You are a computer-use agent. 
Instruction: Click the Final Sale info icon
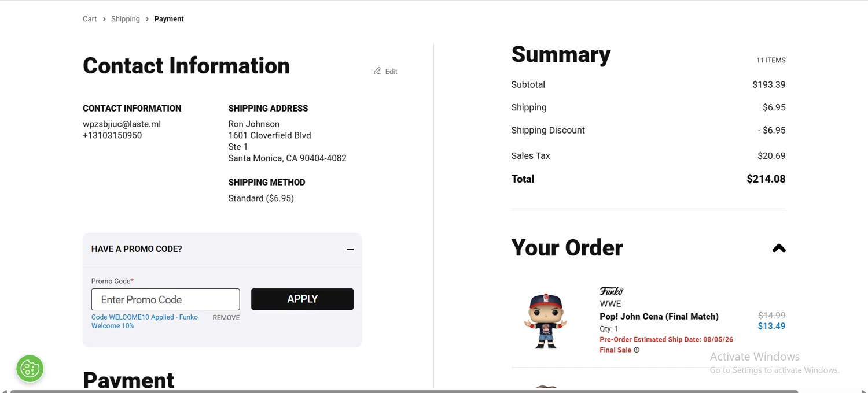(637, 350)
